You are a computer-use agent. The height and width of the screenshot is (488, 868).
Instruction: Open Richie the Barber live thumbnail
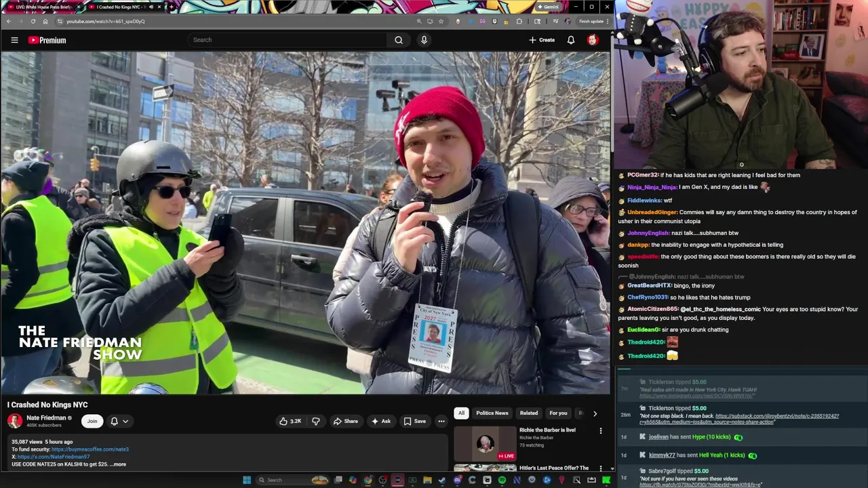[x=485, y=443]
